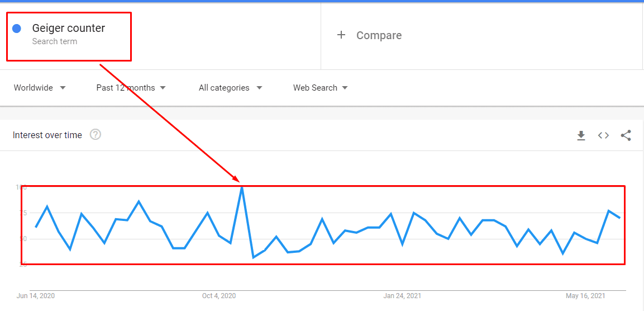This screenshot has height=311, width=644.
Task: Edit the Geiger counter search term
Action: 69,28
